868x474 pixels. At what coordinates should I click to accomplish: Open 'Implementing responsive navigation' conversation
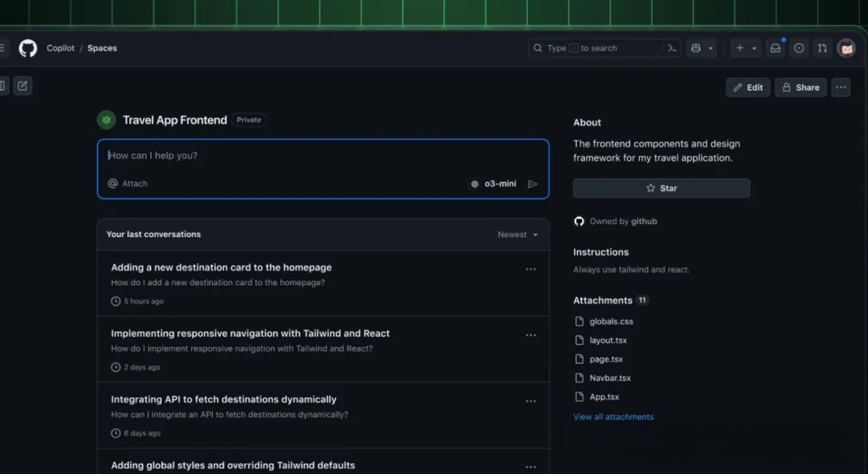250,333
